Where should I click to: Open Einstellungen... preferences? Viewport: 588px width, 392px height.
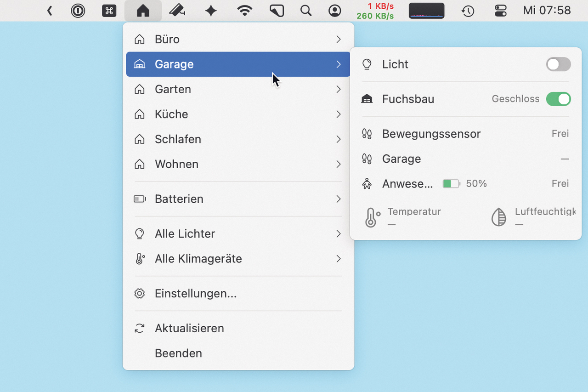(238, 294)
